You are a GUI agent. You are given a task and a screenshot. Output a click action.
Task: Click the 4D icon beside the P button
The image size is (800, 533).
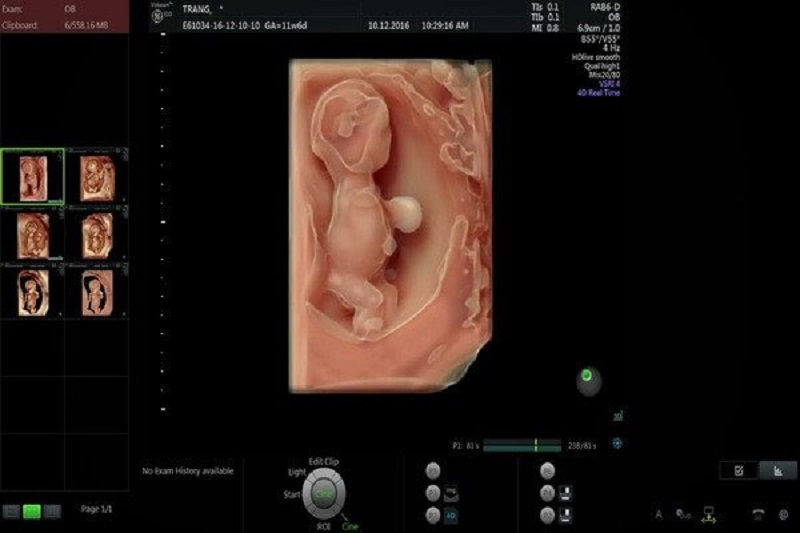[x=451, y=516]
